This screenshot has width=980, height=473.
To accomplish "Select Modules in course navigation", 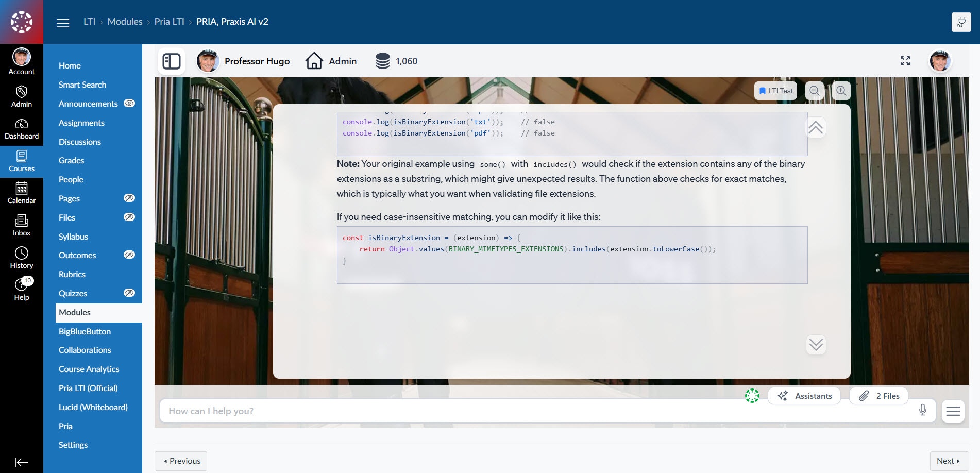I will [x=99, y=313].
